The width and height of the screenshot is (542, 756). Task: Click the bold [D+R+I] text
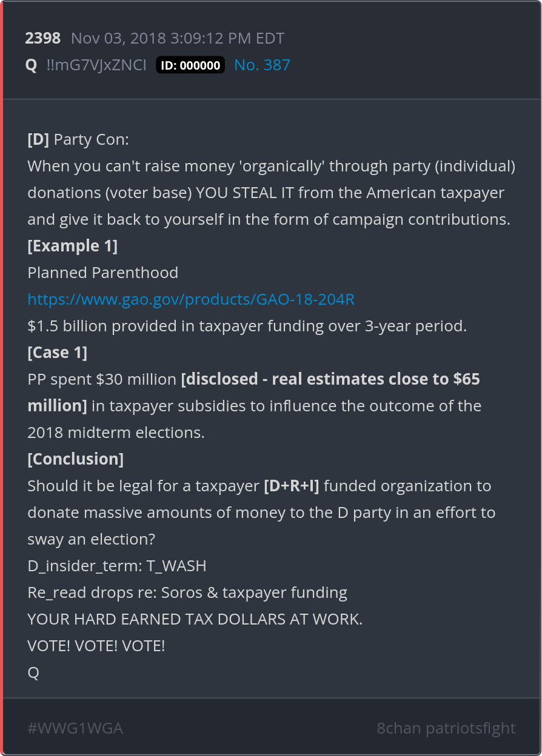292,486
